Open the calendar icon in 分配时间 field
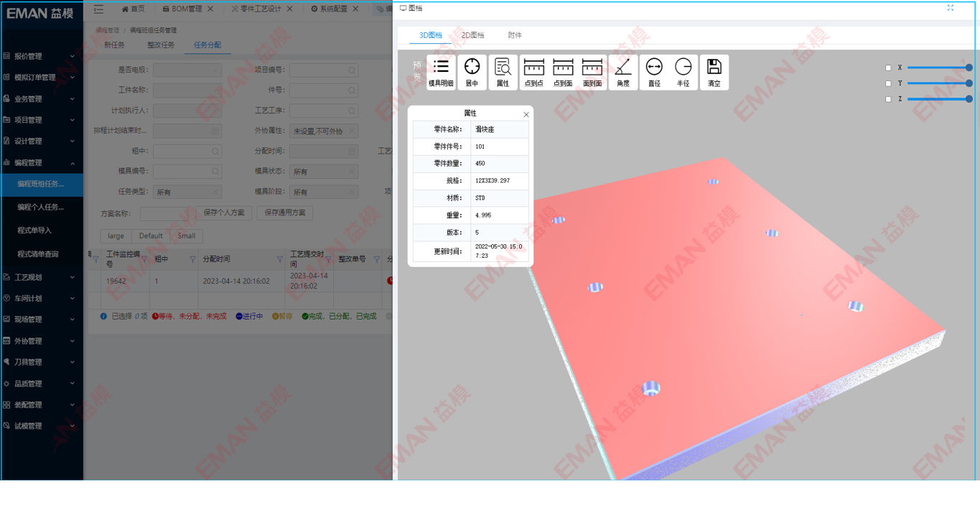 coord(352,152)
